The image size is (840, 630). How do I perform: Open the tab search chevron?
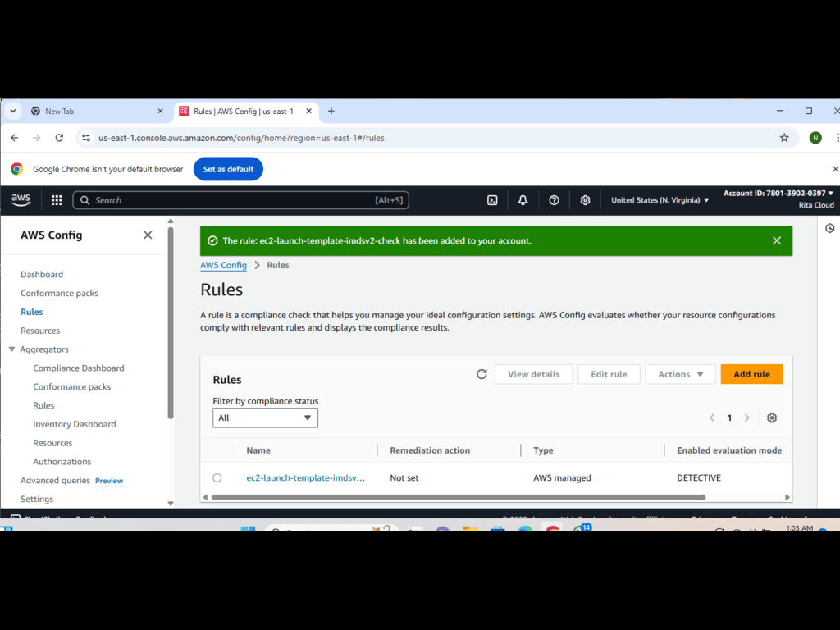(x=13, y=111)
